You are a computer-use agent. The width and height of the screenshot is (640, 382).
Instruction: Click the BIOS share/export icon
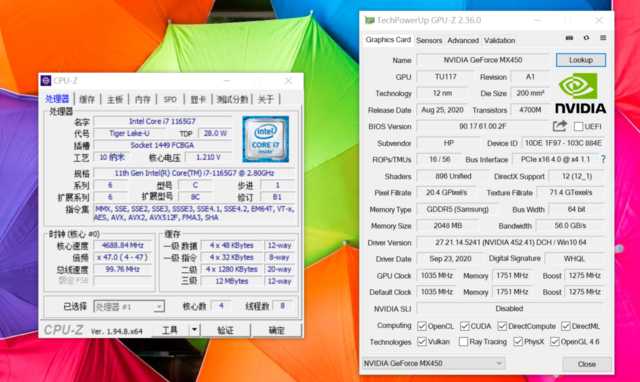tap(560, 126)
